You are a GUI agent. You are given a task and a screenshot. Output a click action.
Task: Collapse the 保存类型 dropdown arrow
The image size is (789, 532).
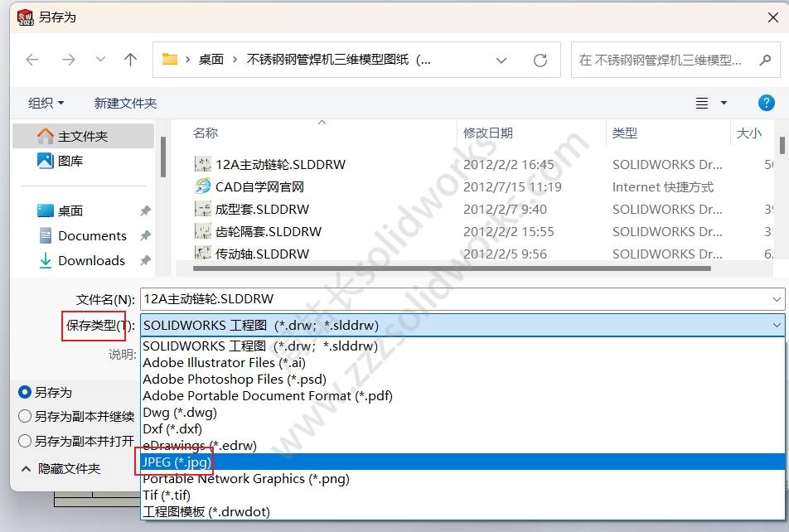click(777, 325)
